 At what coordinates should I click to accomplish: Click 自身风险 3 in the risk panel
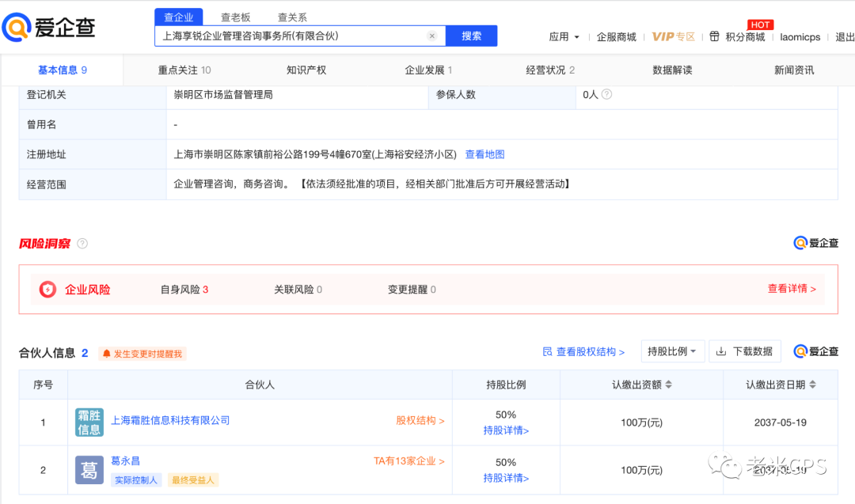[x=184, y=290]
